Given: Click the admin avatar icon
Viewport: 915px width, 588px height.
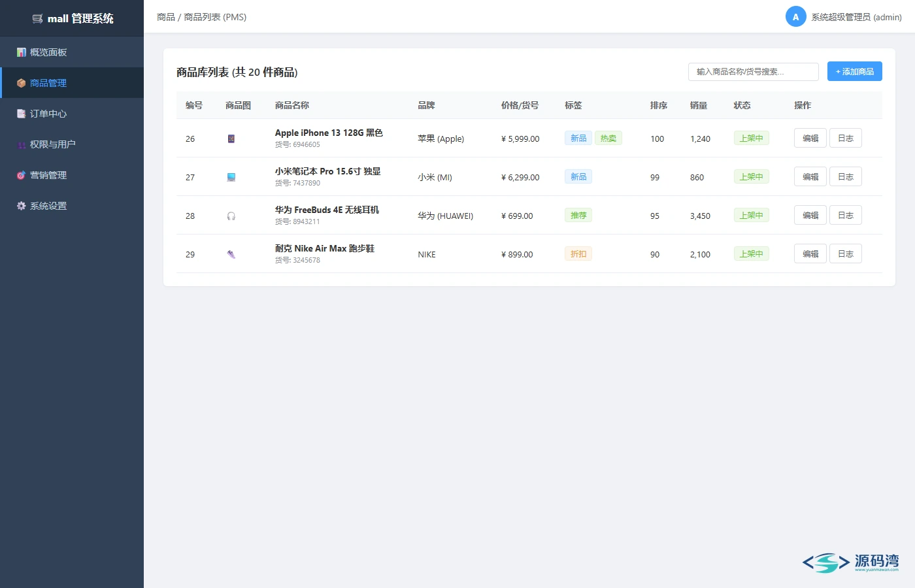Looking at the screenshot, I should point(795,17).
